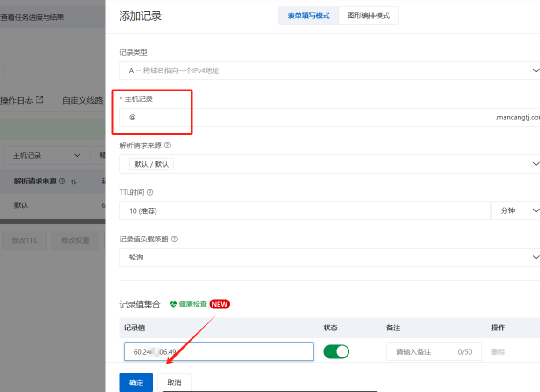Image resolution: width=540 pixels, height=392 pixels.
Task: Expand the 轮询 load strategy dropdown
Action: (535, 257)
